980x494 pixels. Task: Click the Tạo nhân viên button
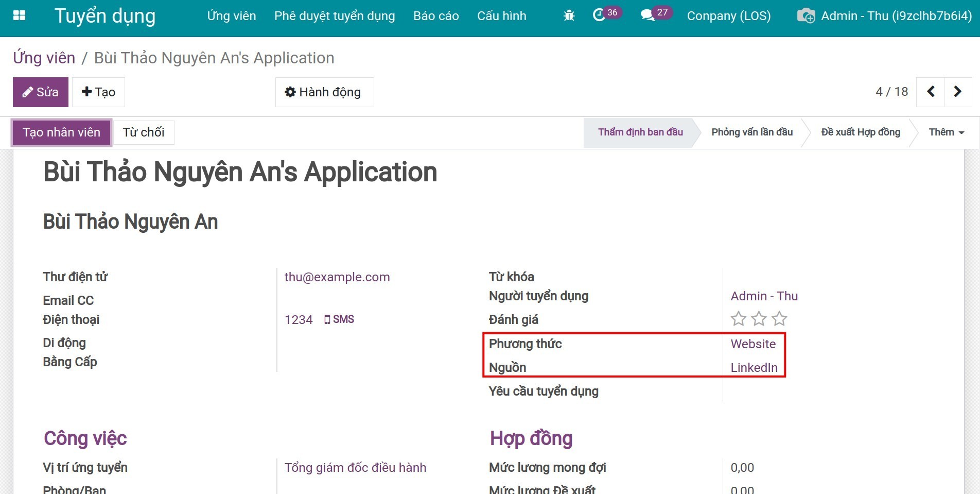(x=61, y=132)
